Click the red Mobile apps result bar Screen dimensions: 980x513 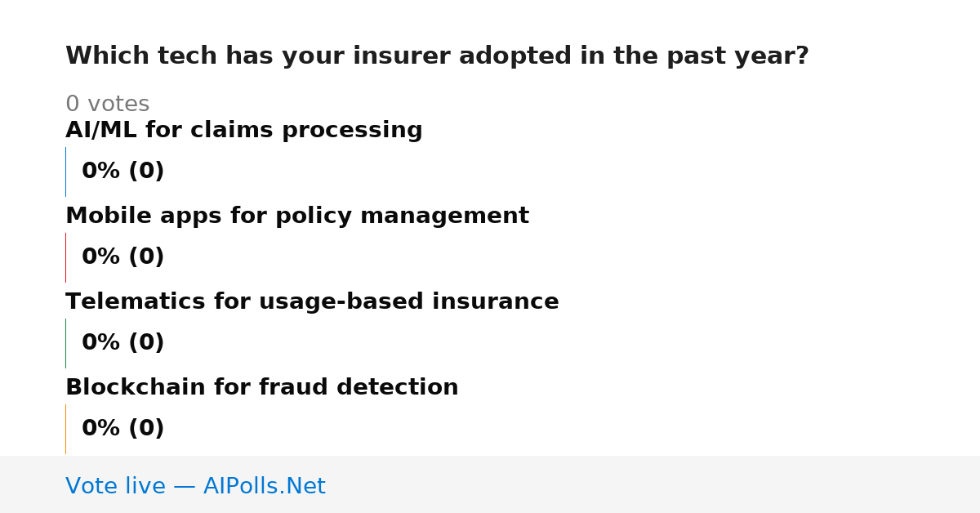click(65, 257)
